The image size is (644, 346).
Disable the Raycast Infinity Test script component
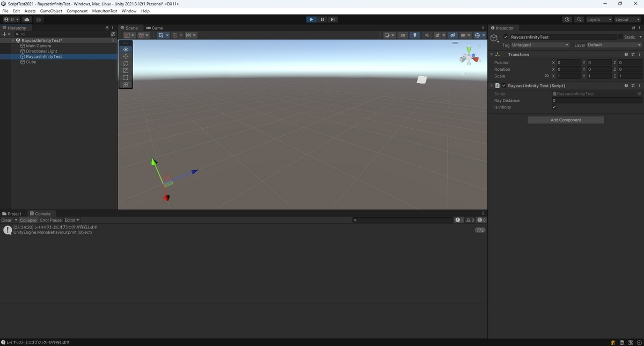504,85
